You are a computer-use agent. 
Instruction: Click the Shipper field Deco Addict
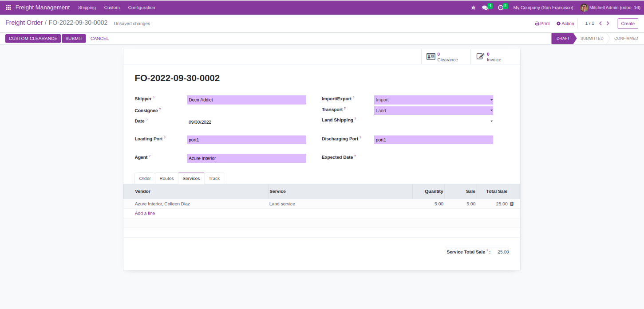(x=246, y=100)
